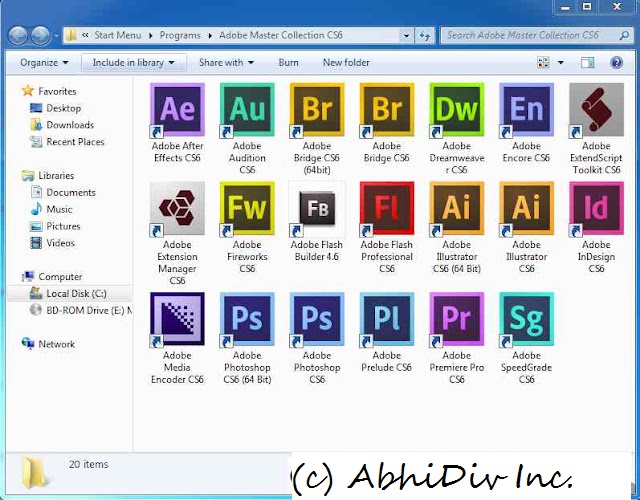The width and height of the screenshot is (640, 500).
Task: Expand Programs breadcrumb arrow
Action: click(x=210, y=36)
